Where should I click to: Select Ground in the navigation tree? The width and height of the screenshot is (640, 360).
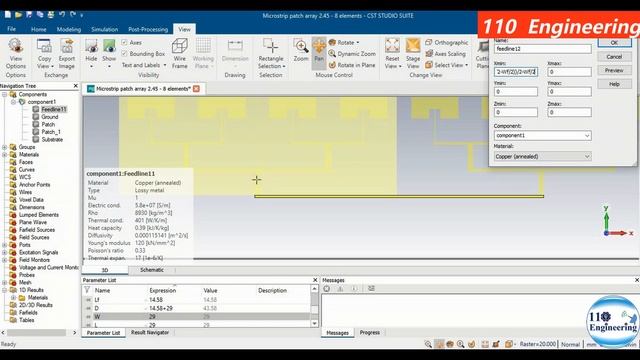click(x=49, y=117)
